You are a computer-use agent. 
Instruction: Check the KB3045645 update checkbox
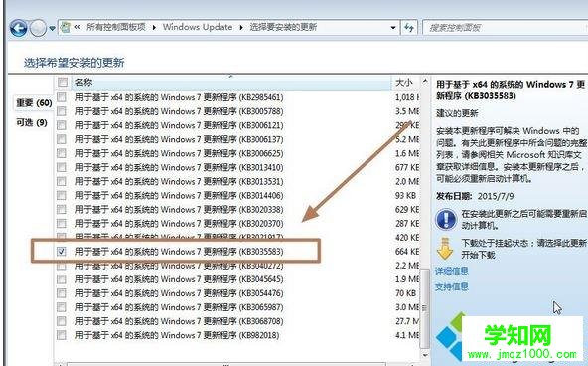tap(62, 279)
